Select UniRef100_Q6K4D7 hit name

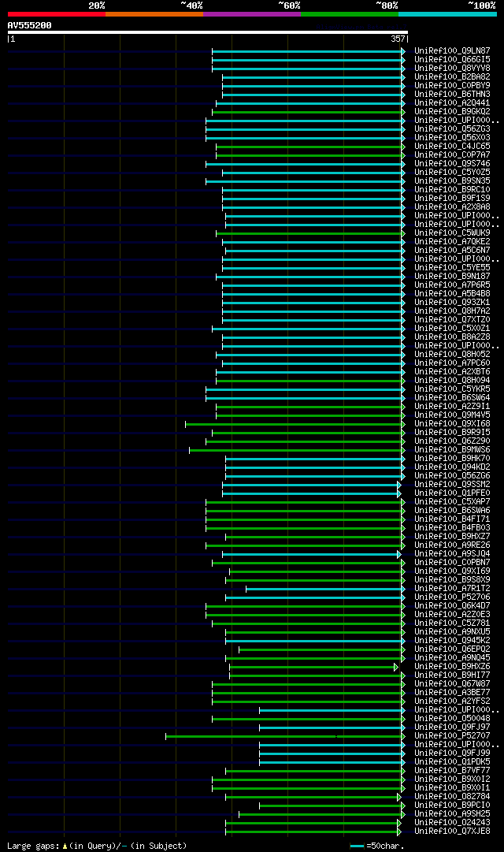[452, 606]
